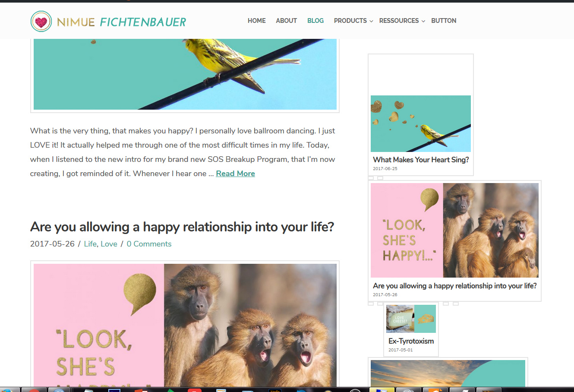This screenshot has width=574, height=392.
Task: Open the 'Are you allowing a happy relationship' post title
Action: pos(182,227)
